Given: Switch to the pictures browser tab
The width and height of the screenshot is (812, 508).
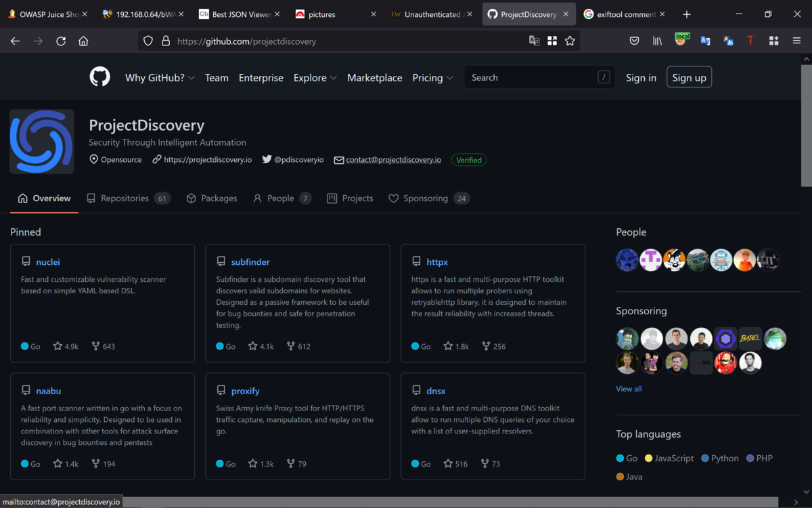Looking at the screenshot, I should (x=337, y=14).
